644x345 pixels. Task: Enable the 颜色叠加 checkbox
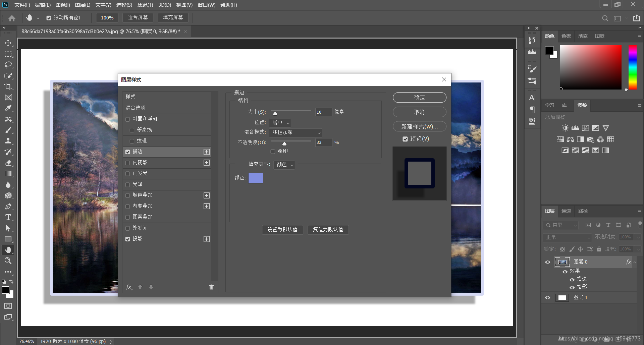coord(127,195)
